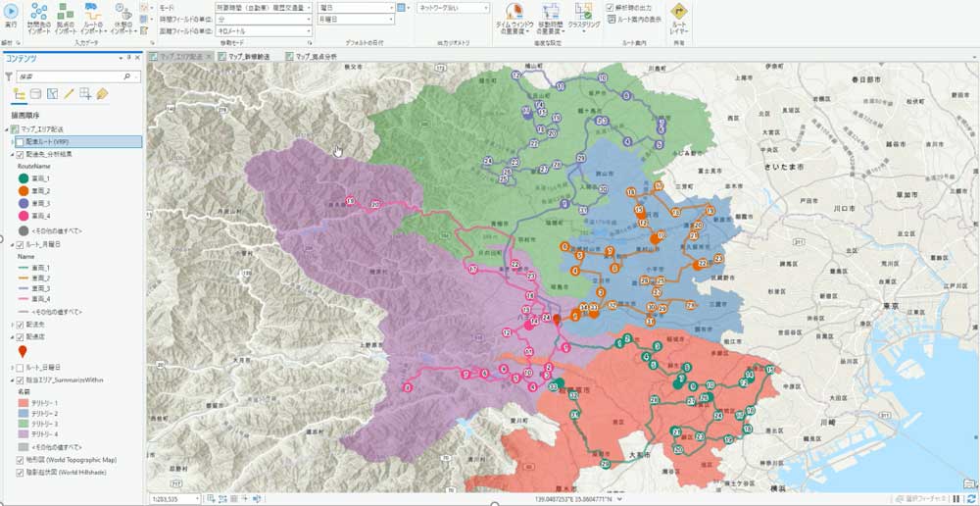Image resolution: width=980 pixels, height=506 pixels.
Task: Open the クラスタリング option in the ribbon
Action: tap(584, 19)
